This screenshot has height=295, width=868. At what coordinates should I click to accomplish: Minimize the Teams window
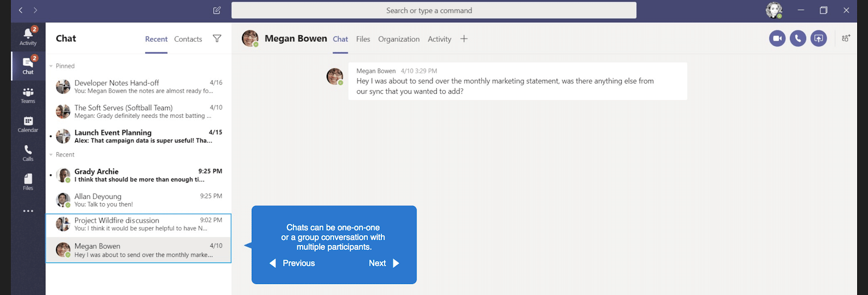coord(801,10)
